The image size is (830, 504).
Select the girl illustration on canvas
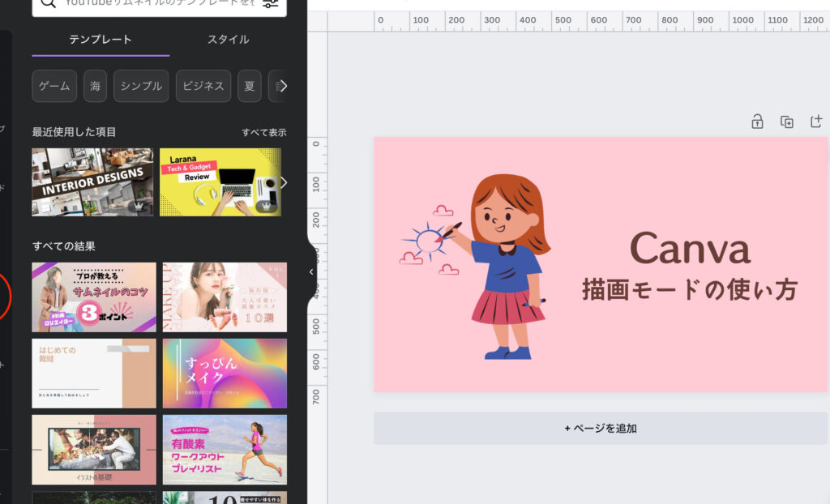click(506, 266)
